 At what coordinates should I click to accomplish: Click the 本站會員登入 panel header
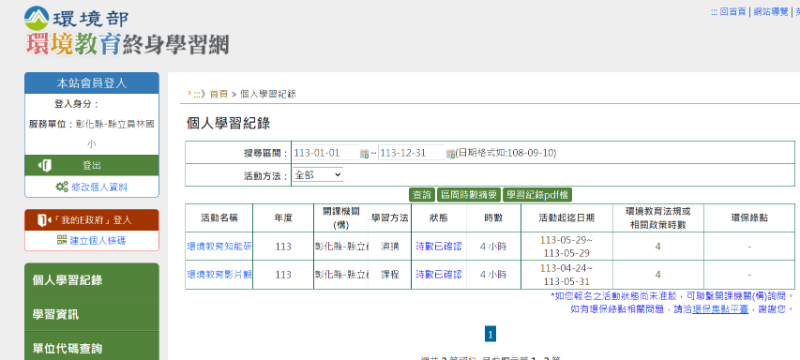(x=92, y=83)
